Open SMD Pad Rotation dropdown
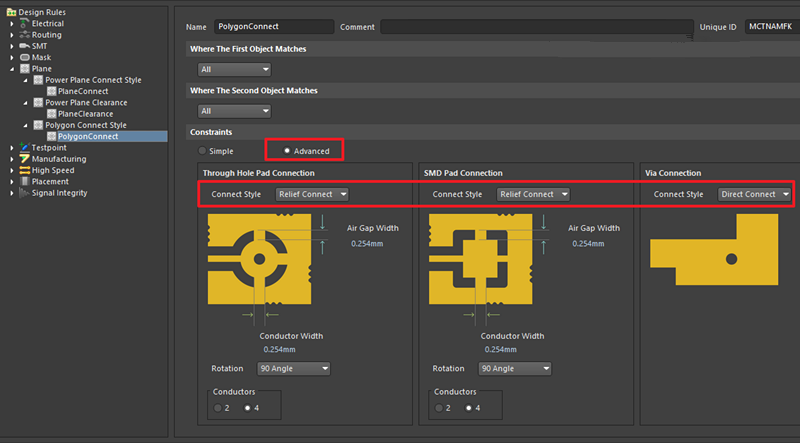800x443 pixels. coord(515,368)
